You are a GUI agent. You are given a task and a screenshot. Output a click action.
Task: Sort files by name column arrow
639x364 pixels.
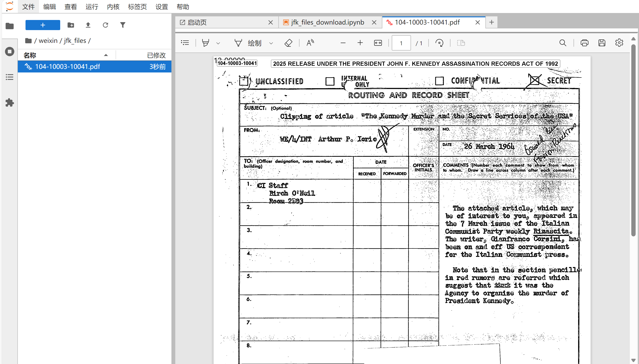pyautogui.click(x=106, y=55)
